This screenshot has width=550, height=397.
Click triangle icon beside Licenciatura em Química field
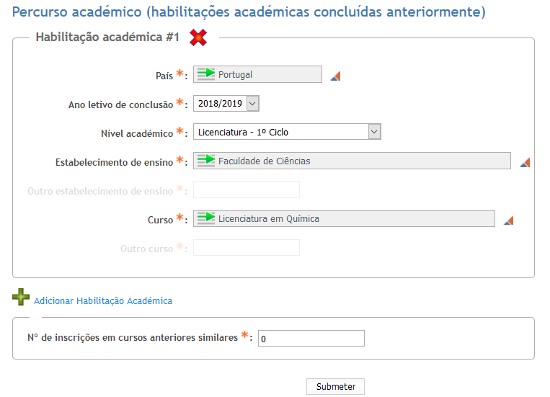coord(509,220)
